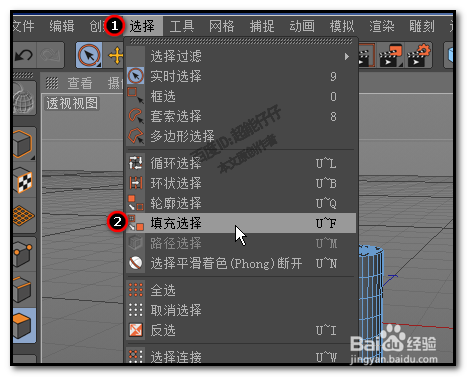Image resolution: width=467 pixels, height=377 pixels.
Task: Choose 循环选择 loop selection
Action: pos(241,163)
